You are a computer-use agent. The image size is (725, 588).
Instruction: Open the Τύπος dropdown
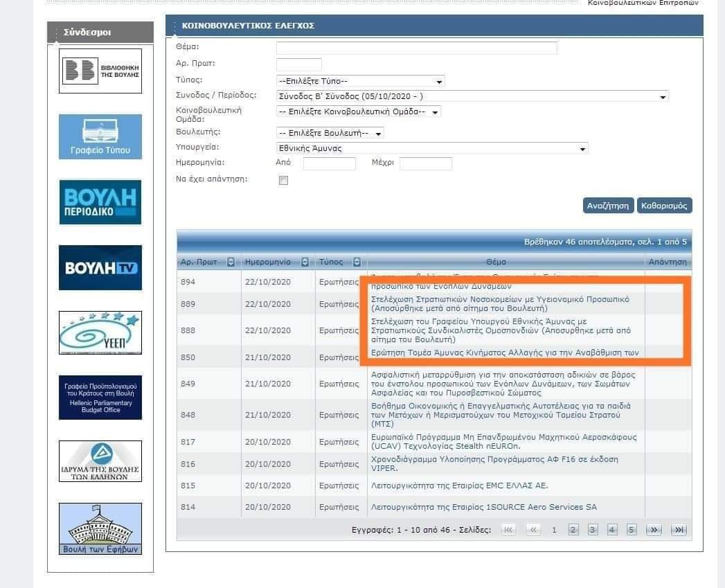[360, 81]
